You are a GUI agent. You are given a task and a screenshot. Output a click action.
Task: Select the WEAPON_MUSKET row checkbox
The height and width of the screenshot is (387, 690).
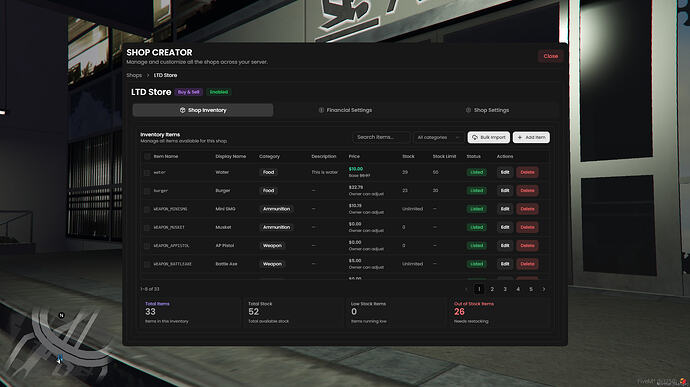coord(147,228)
